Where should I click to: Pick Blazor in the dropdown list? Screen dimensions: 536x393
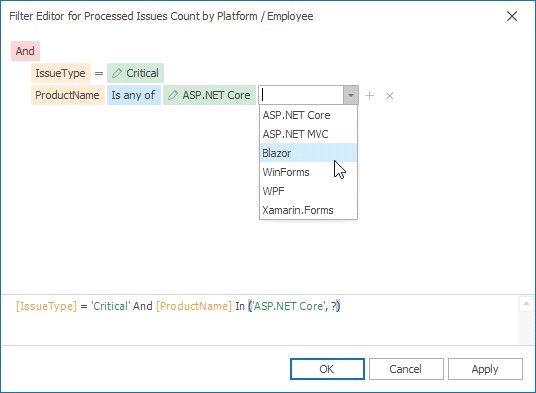[308, 153]
